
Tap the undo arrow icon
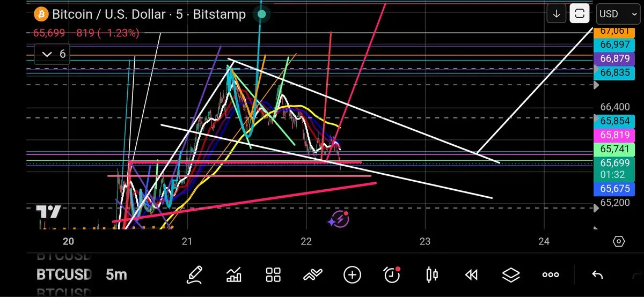click(597, 275)
